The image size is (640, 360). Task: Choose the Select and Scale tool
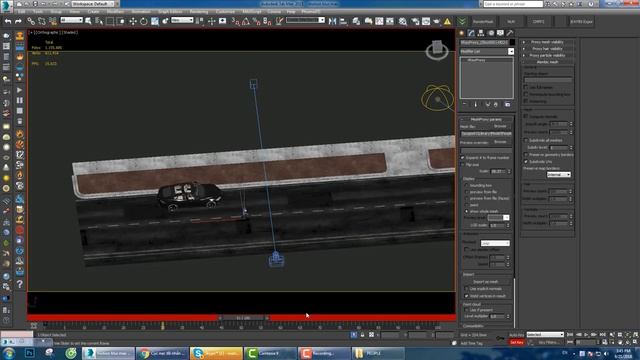(x=155, y=21)
